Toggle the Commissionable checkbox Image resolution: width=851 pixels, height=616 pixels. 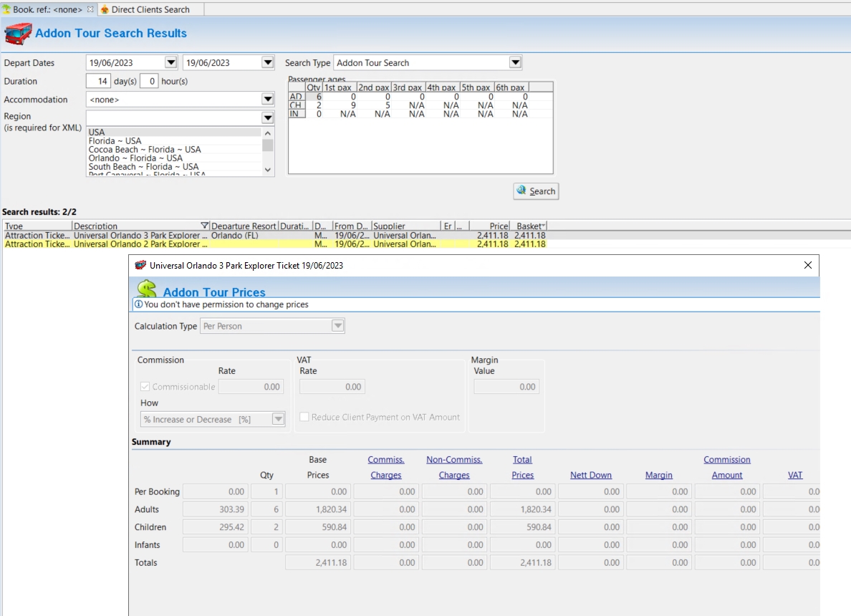(x=145, y=387)
